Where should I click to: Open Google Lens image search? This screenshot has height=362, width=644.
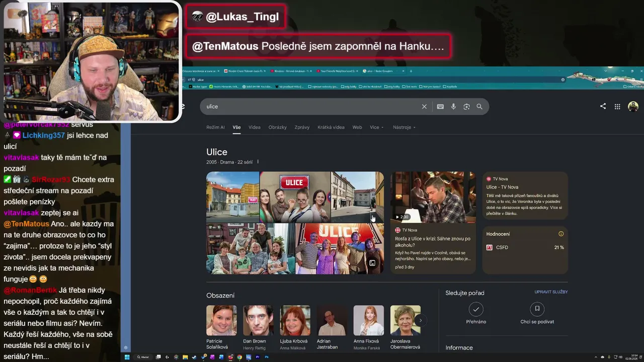click(466, 107)
